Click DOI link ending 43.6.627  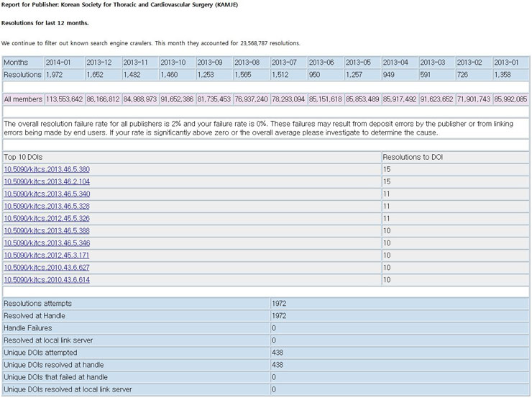tap(47, 268)
